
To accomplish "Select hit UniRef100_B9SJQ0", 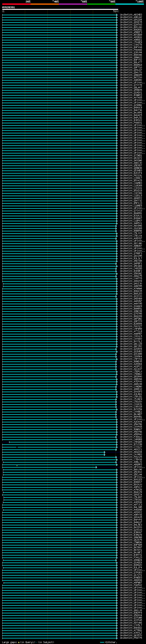I will 131,27.
